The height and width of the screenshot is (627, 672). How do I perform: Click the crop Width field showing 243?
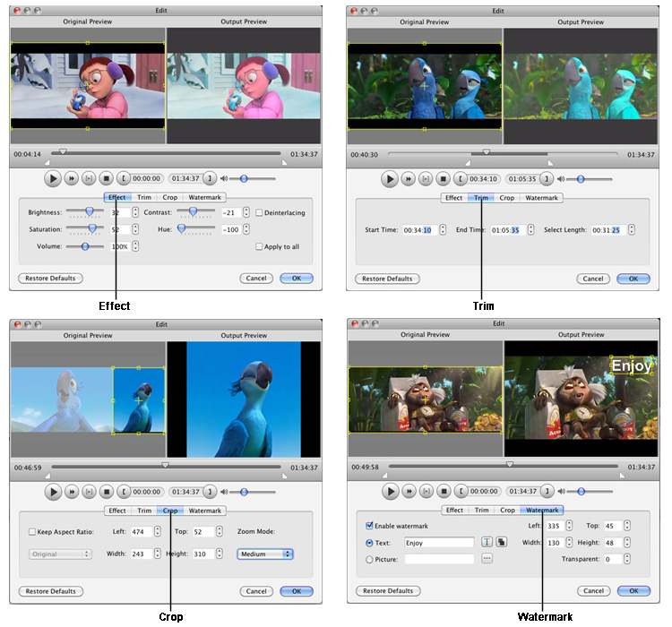tap(142, 554)
